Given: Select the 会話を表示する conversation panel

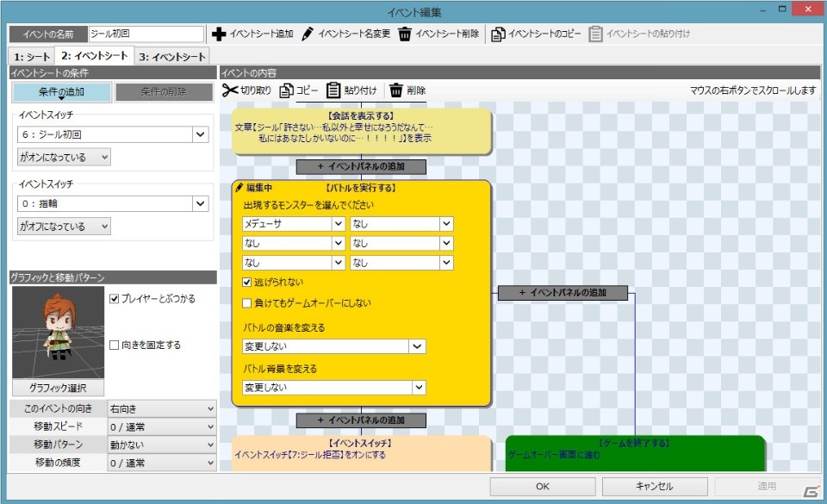Looking at the screenshot, I should click(361, 131).
